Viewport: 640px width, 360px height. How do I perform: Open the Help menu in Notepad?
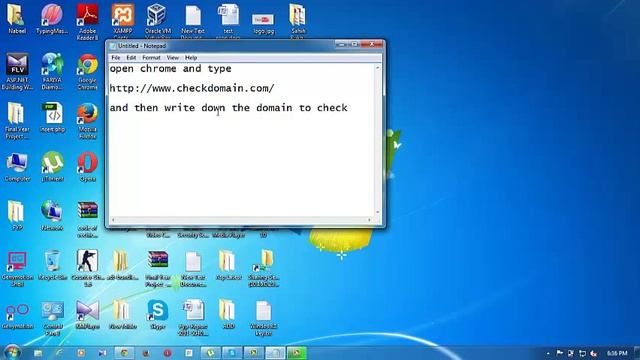pyautogui.click(x=191, y=58)
